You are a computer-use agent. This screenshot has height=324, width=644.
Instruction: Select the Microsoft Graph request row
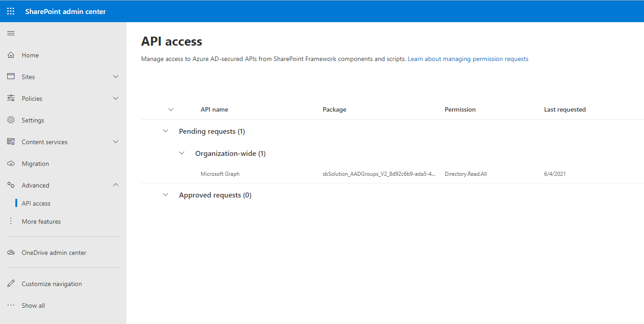[x=392, y=174]
